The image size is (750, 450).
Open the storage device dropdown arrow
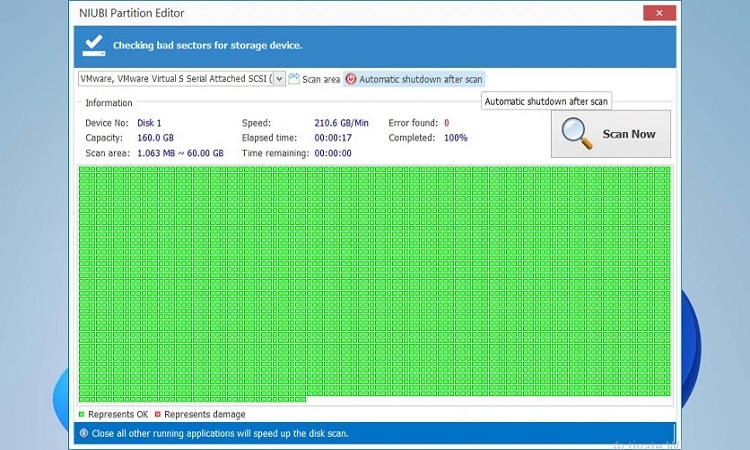(280, 78)
